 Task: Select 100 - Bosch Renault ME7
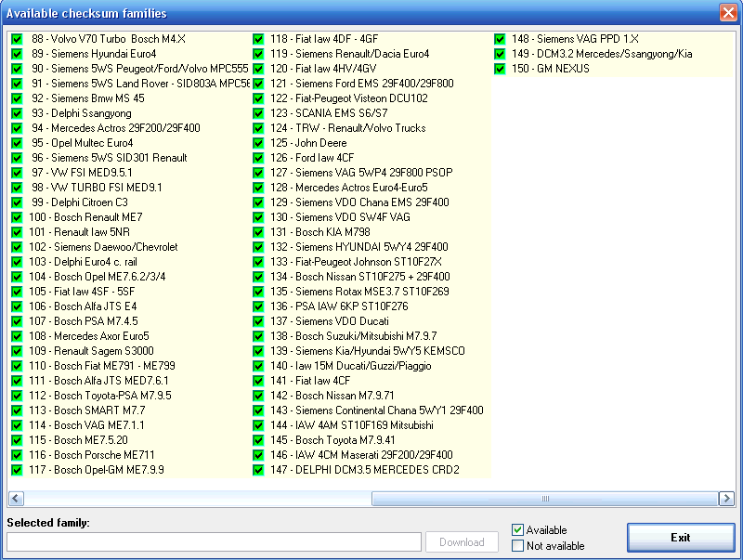click(85, 217)
